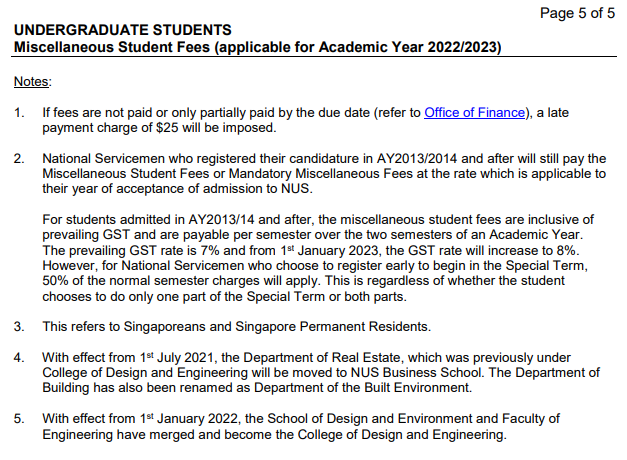627x460 pixels.
Task: Select note number 2 marker
Action: click(19, 159)
